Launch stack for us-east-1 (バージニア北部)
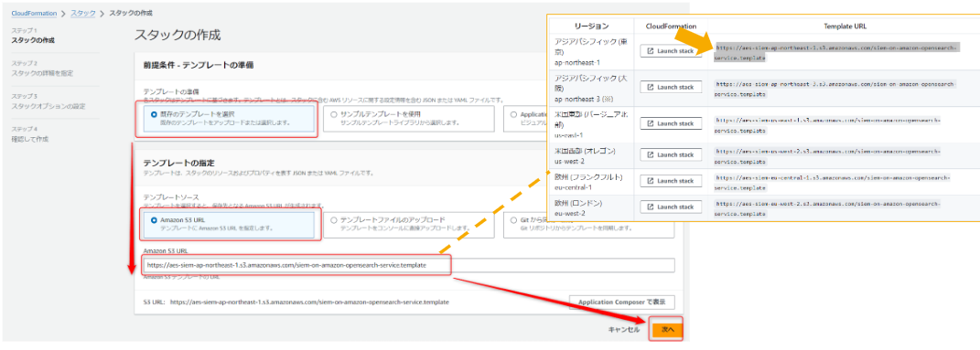Screen dimensions: 980x350 coord(671,123)
